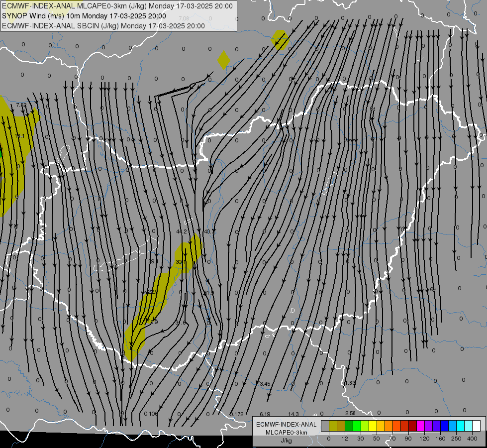Select the 31.6 grid value on the map
Screen dimensions: 487x448
181,323
